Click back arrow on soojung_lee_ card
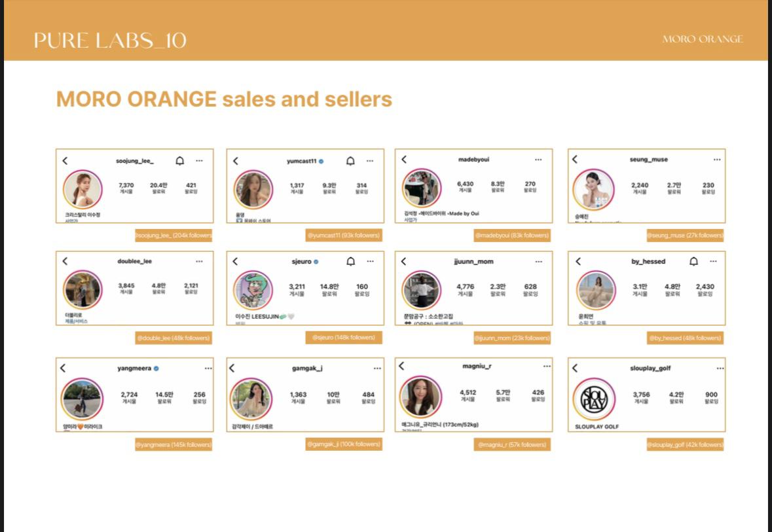This screenshot has height=532, width=772. tap(65, 160)
